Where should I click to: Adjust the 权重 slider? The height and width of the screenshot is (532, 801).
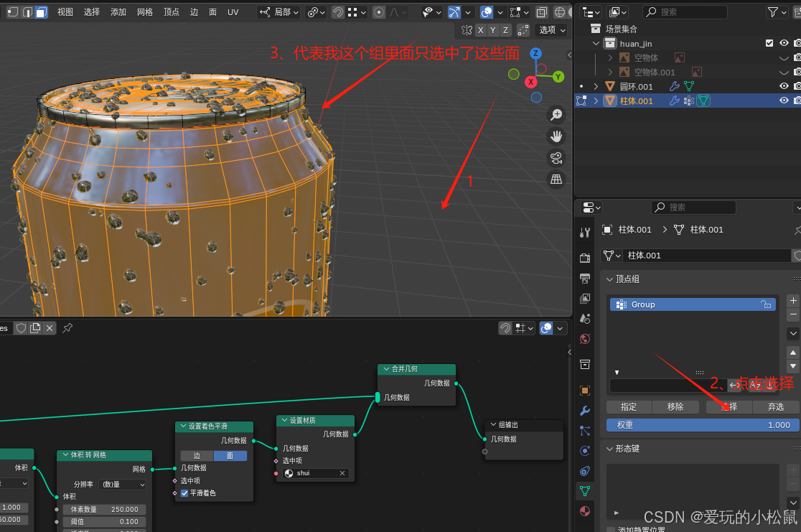[703, 425]
